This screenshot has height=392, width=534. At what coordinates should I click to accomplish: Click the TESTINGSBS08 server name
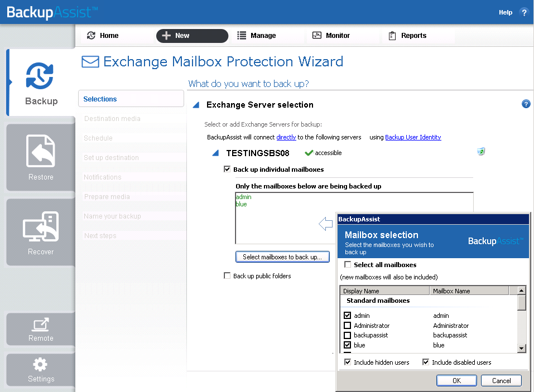(x=258, y=153)
